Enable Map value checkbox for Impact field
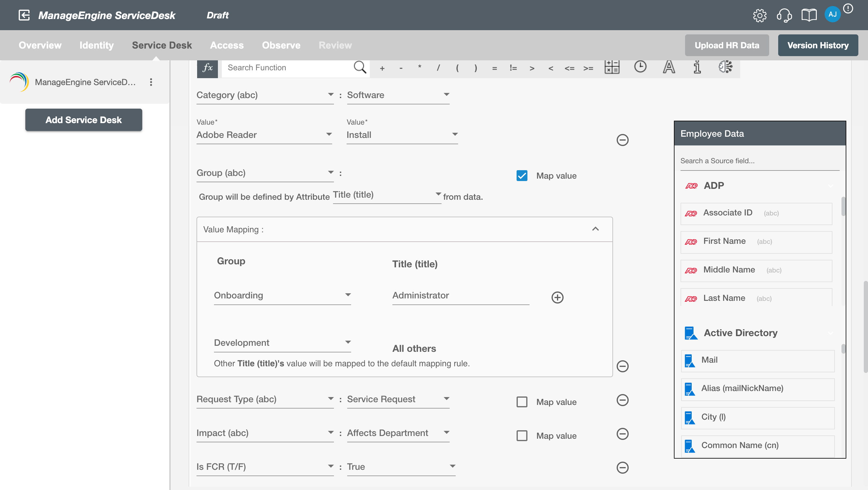The width and height of the screenshot is (868, 490). click(522, 435)
